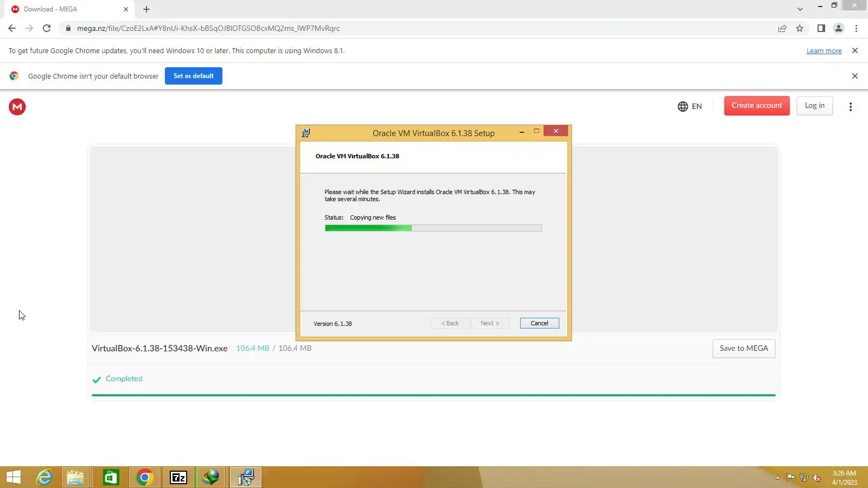Open the Windows Start menu
868x488 pixels.
click(14, 477)
